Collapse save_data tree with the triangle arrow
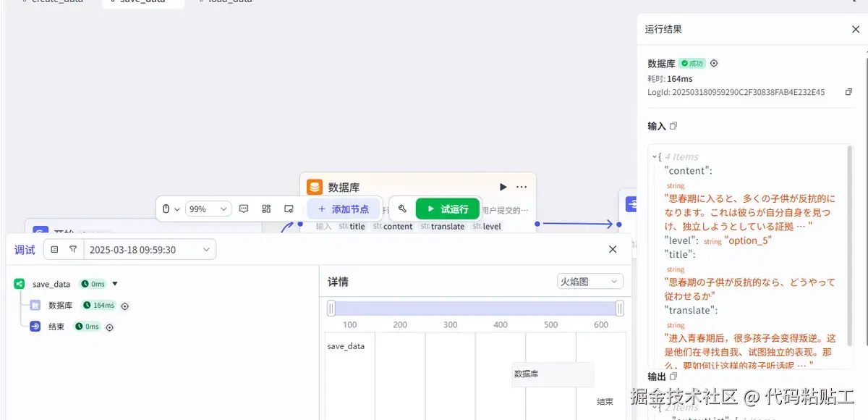The image size is (868, 420). pos(115,284)
